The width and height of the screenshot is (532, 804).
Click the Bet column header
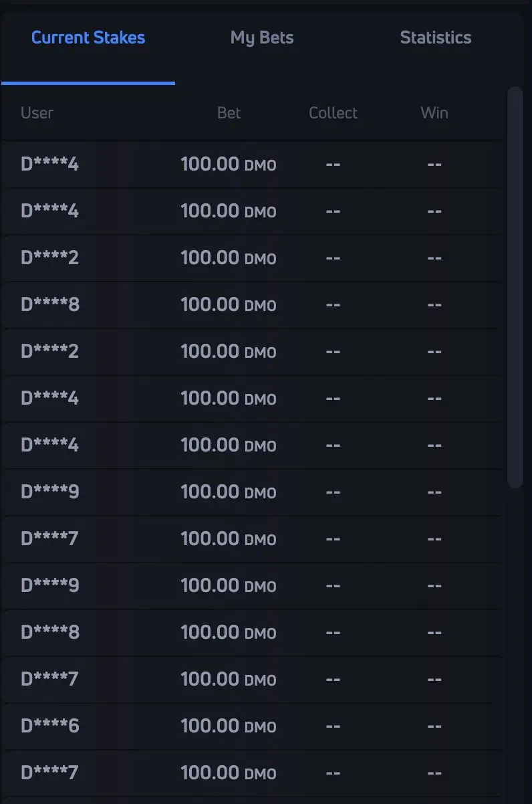point(229,113)
